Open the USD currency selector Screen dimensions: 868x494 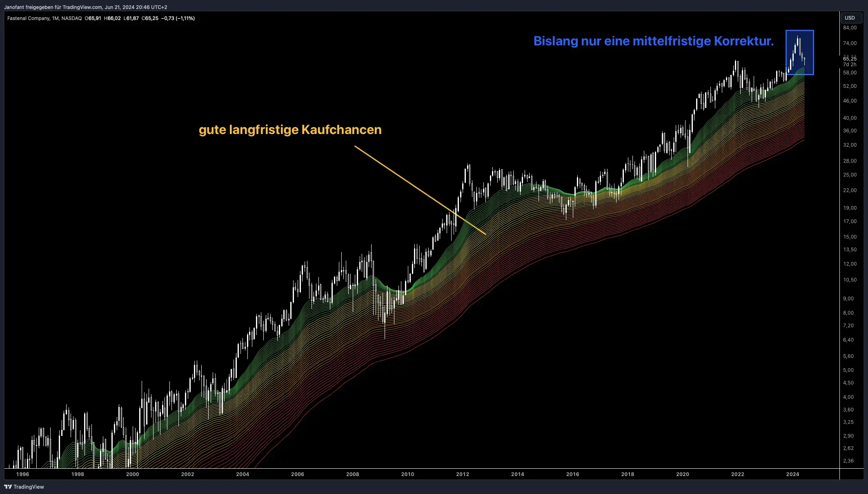click(851, 18)
